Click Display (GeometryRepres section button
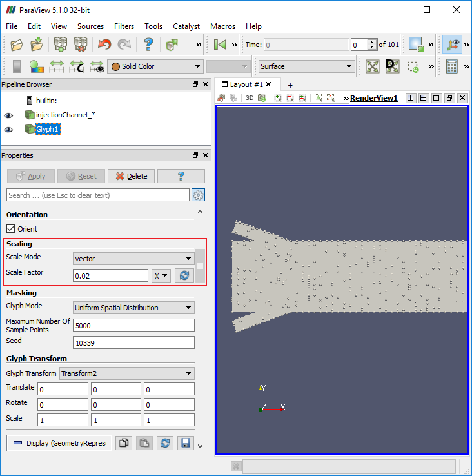Image resolution: width=472 pixels, height=476 pixels. pos(59,443)
